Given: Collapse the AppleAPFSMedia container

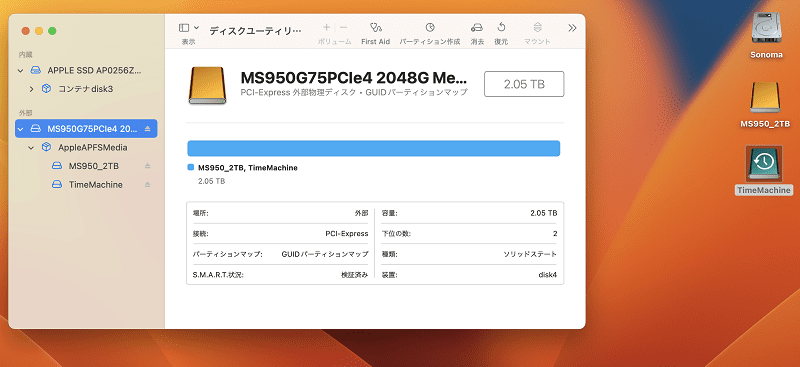Looking at the screenshot, I should coord(31,148).
